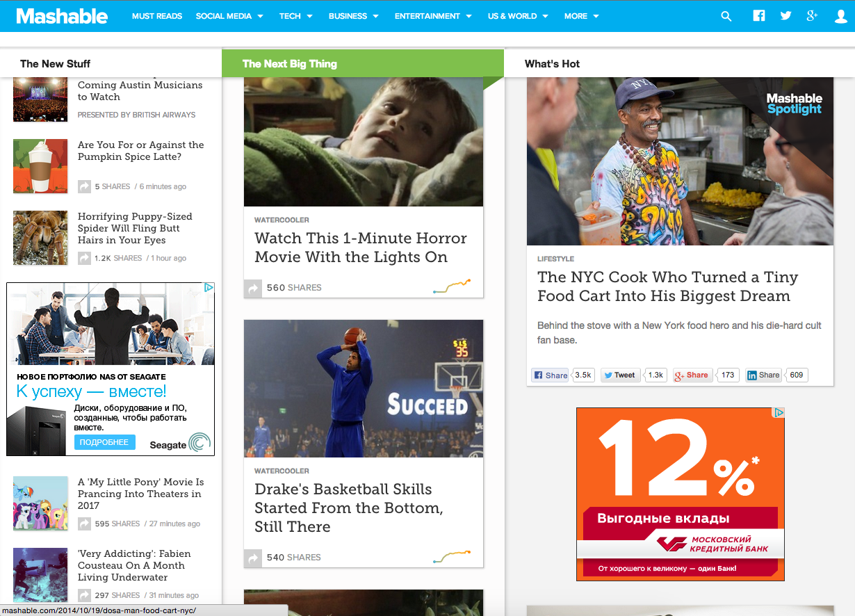View trend graph on Horror Movie card
Image resolution: width=855 pixels, height=616 pixels.
point(452,286)
